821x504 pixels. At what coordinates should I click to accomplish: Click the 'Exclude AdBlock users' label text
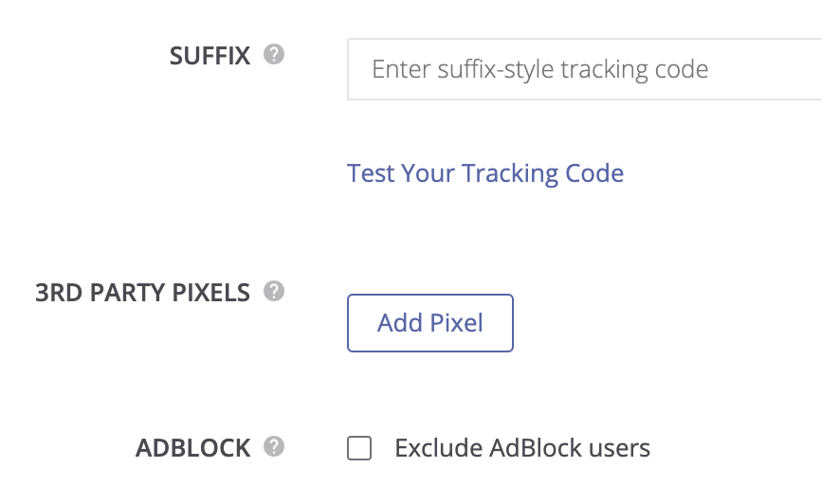522,448
